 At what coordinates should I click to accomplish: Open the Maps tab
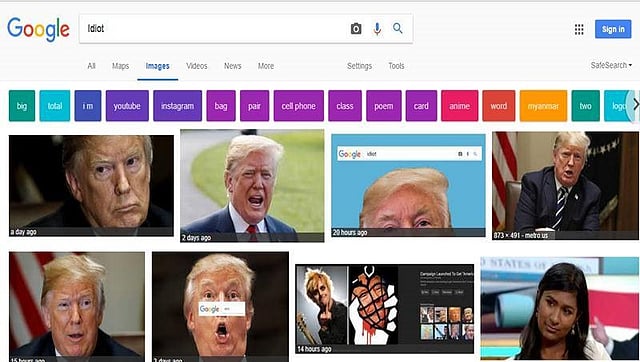[x=120, y=66]
